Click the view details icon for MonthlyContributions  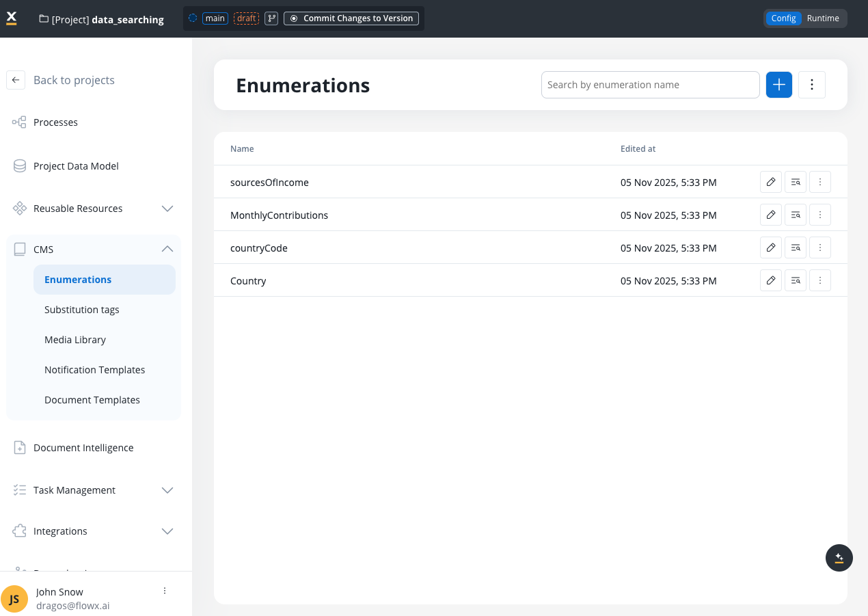(x=796, y=215)
